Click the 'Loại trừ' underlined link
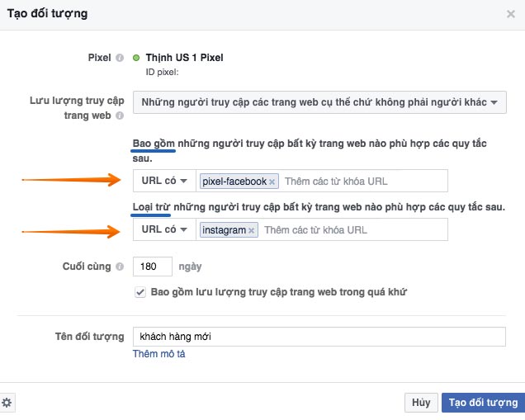Viewport: 525px width, 420px height. click(151, 207)
